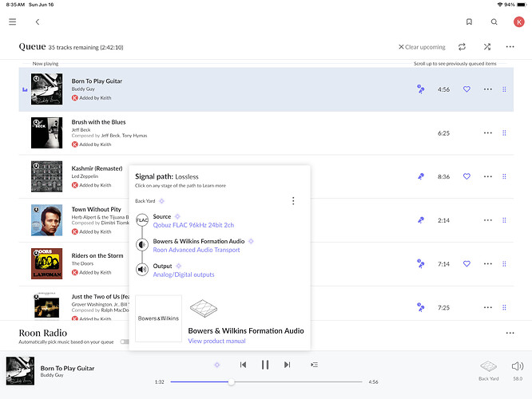The image size is (532, 399).
Task: Toggle the loop repeat icon
Action: [462, 47]
